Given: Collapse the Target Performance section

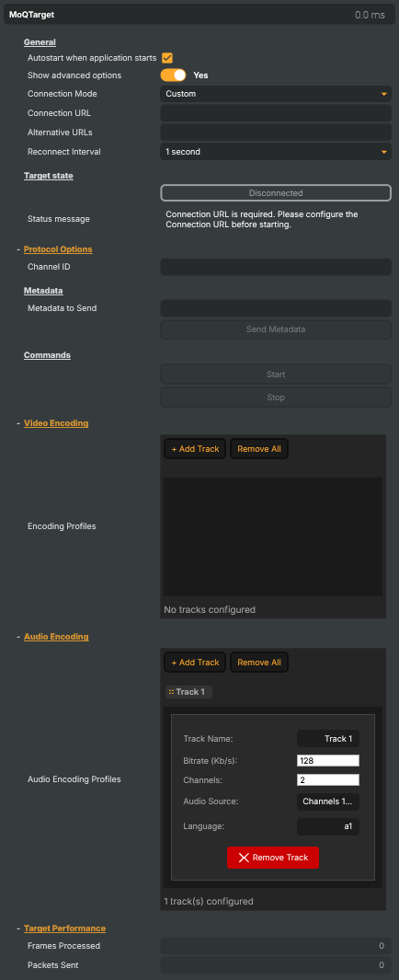Looking at the screenshot, I should (x=18, y=928).
